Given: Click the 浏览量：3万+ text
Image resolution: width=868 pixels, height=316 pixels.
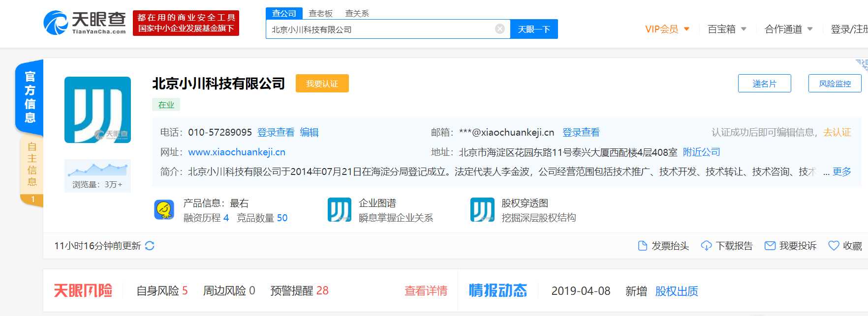Looking at the screenshot, I should click(97, 184).
